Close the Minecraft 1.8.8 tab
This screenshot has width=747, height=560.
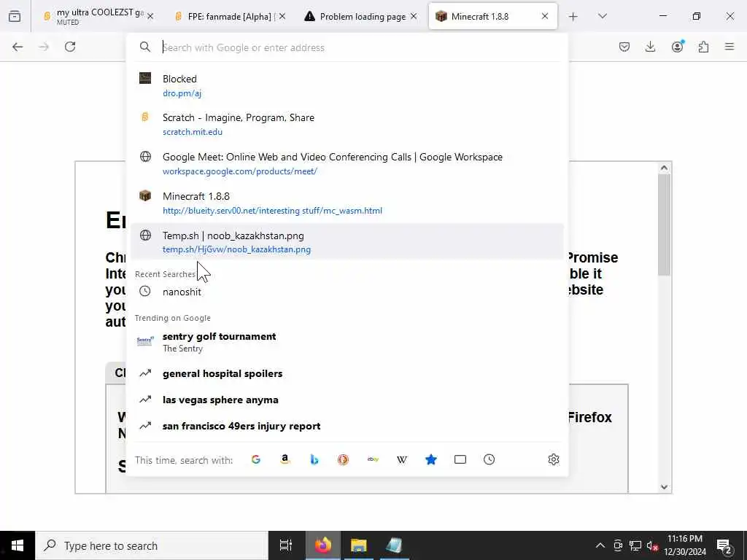(545, 16)
